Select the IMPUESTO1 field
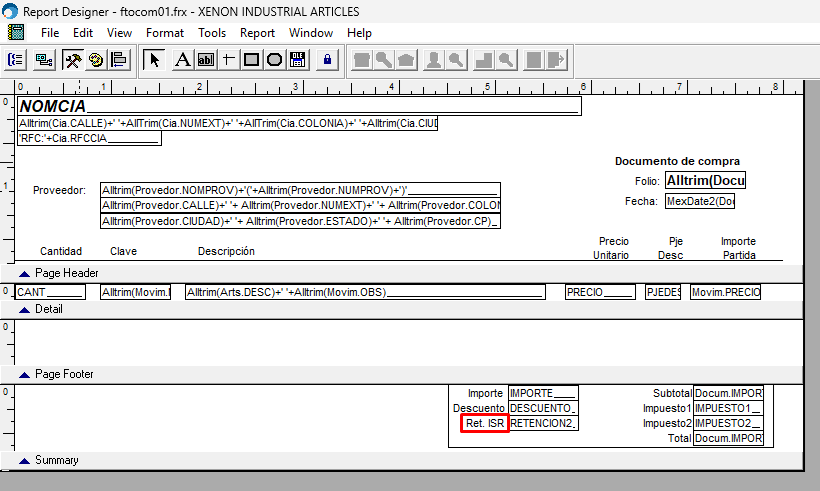 [x=728, y=408]
